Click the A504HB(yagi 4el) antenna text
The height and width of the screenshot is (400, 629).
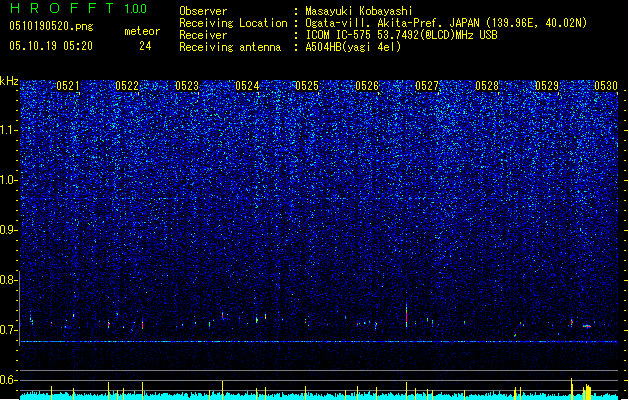353,47
